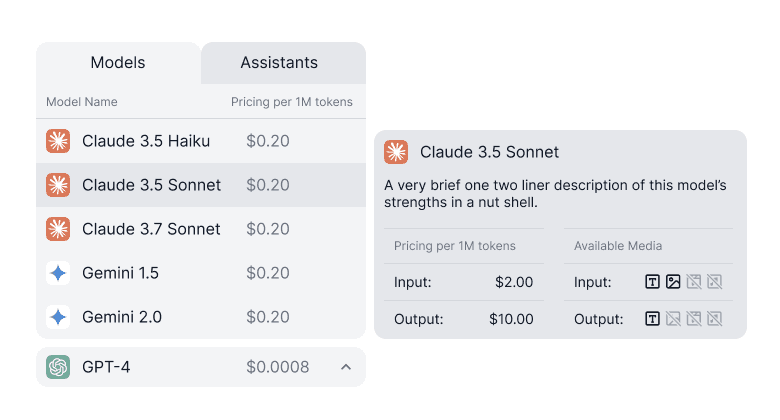Collapse the GPT-4 row with the chevron

click(x=346, y=367)
